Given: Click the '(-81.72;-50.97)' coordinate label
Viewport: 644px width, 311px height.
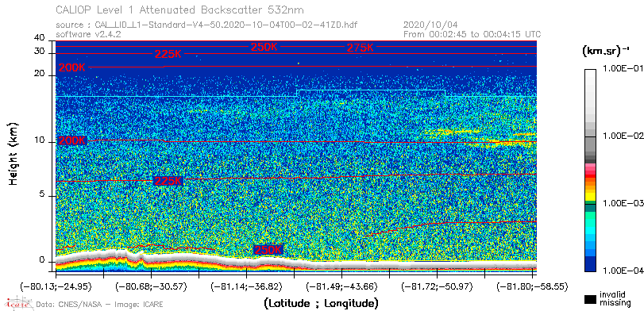Looking at the screenshot, I should point(437,286).
